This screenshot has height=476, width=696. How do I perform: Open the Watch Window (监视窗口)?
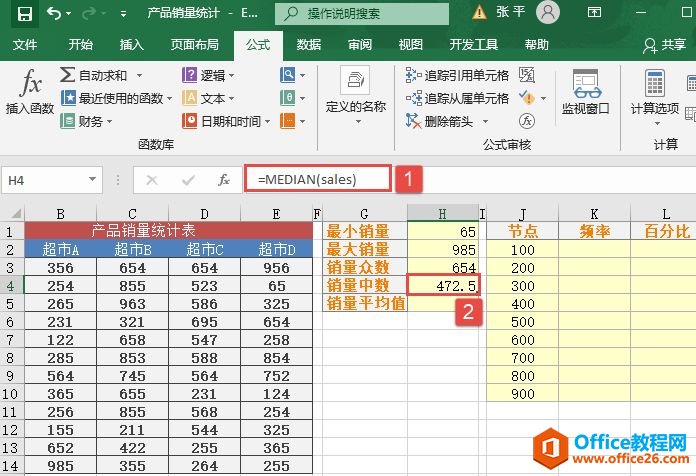point(585,93)
